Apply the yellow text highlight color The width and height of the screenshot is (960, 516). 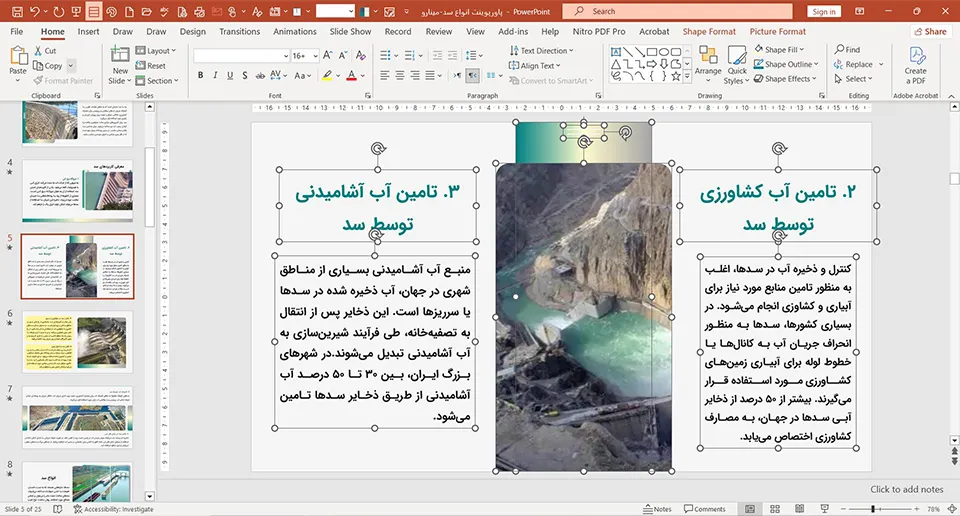click(328, 75)
